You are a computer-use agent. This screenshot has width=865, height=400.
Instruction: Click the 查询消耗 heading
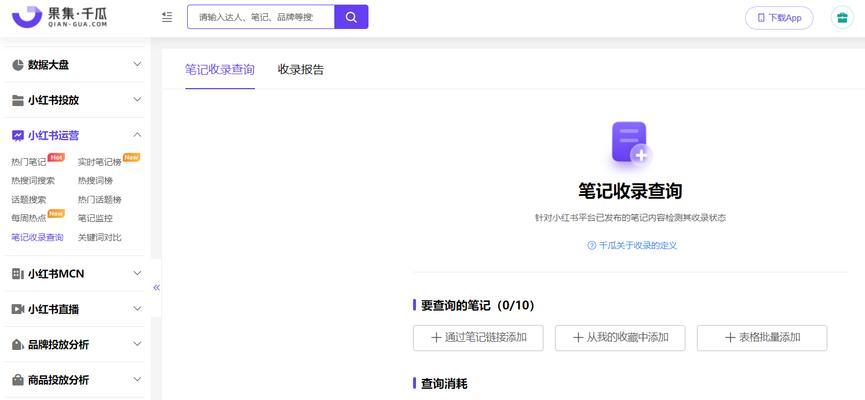[444, 383]
